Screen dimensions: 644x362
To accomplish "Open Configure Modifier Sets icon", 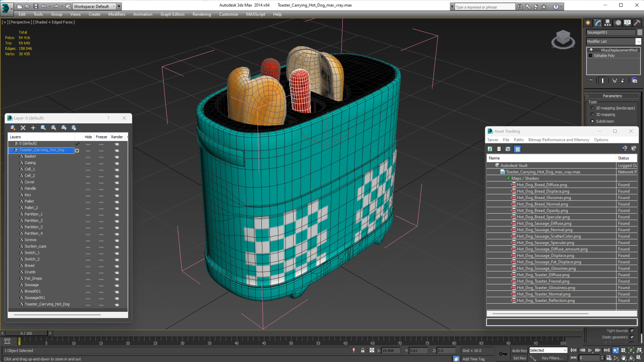I will point(635,81).
